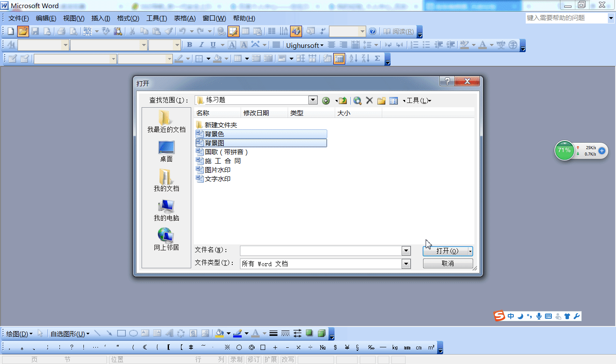Click the 取消 cancel button
The height and width of the screenshot is (364, 616).
[x=448, y=264]
